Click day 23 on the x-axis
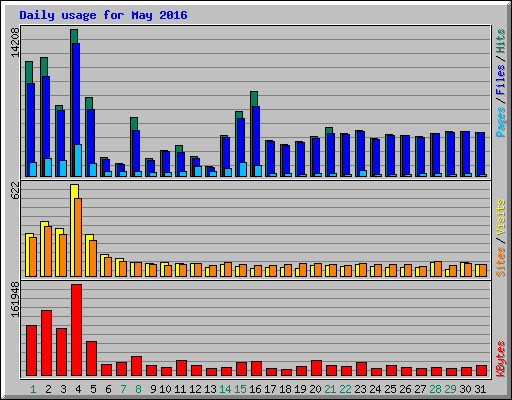 click(360, 389)
